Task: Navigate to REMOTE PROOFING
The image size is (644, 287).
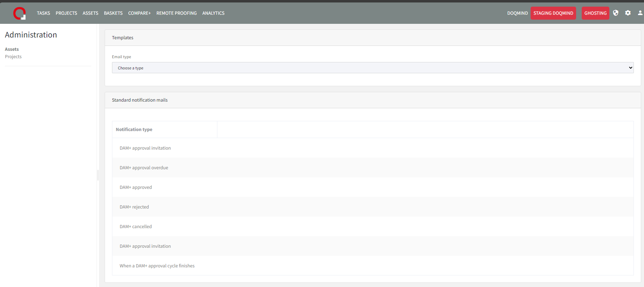Action: click(x=176, y=13)
